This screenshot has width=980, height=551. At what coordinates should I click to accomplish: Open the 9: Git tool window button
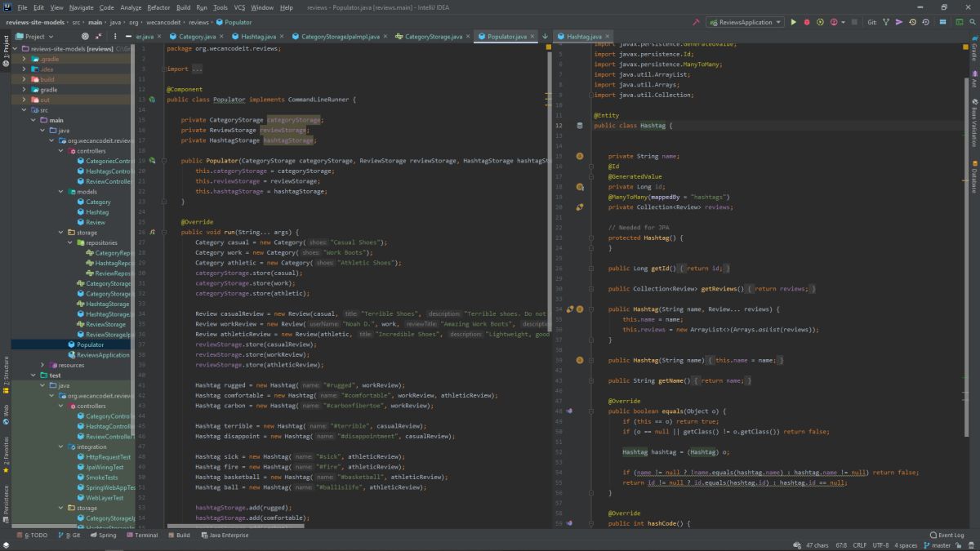coord(69,535)
